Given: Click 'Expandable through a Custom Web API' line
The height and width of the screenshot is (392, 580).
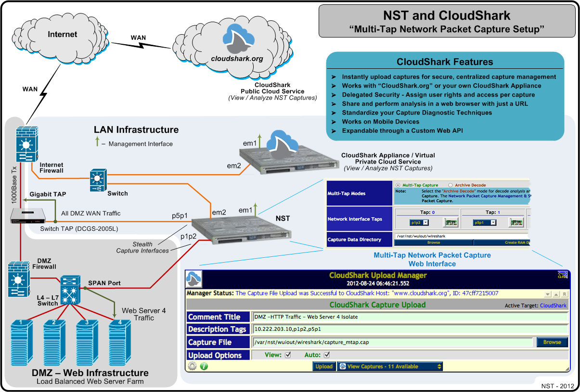Looking at the screenshot, I should 402,130.
